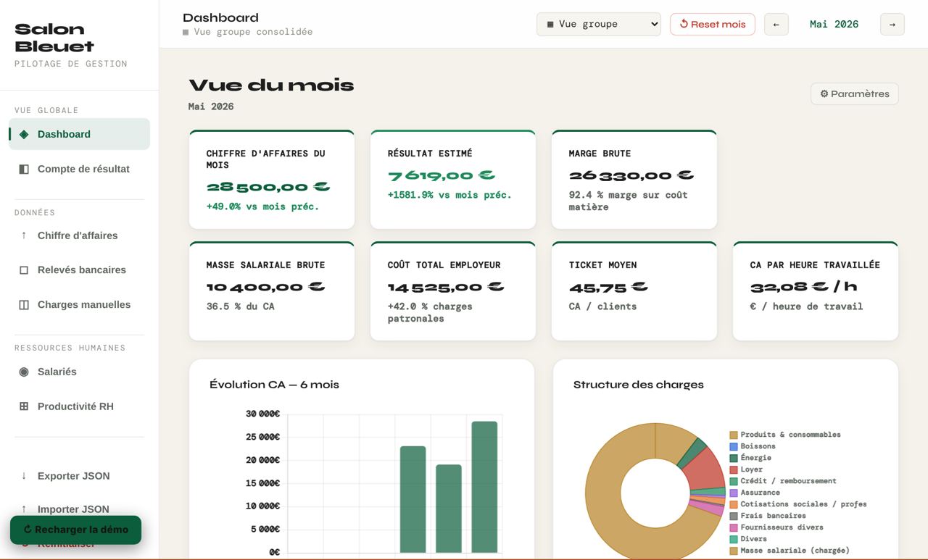The width and height of the screenshot is (928, 560).
Task: Click the Exporter JSON down-arrow icon
Action: pyautogui.click(x=24, y=476)
